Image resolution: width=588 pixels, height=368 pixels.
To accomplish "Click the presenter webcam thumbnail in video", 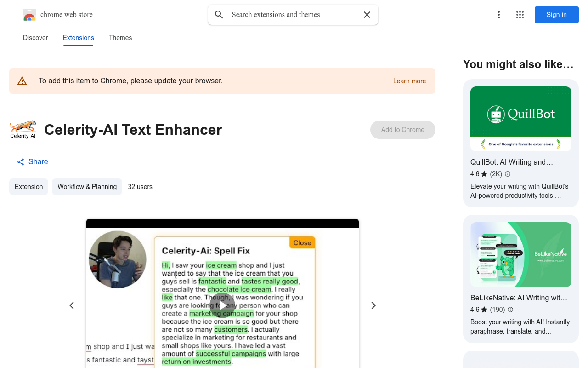I will click(x=118, y=259).
